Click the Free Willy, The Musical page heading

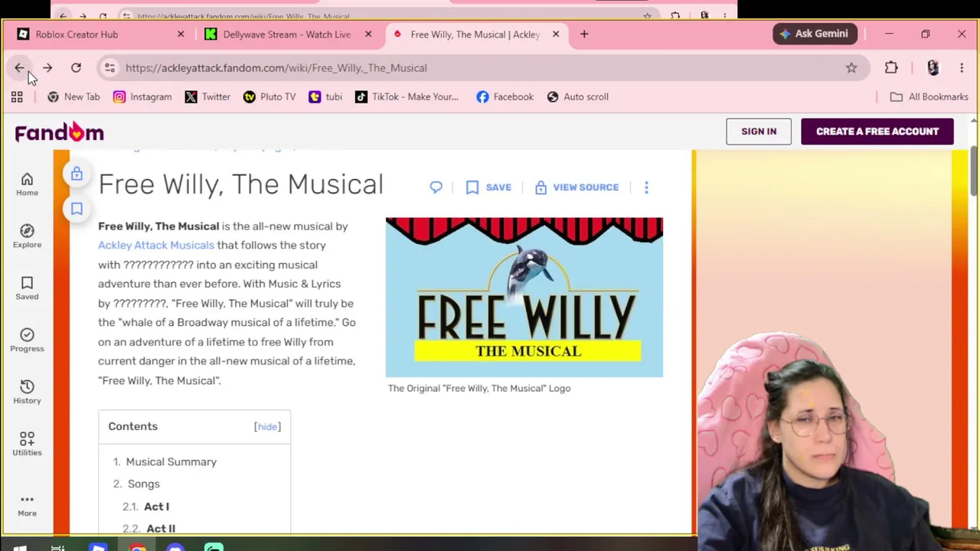point(241,184)
